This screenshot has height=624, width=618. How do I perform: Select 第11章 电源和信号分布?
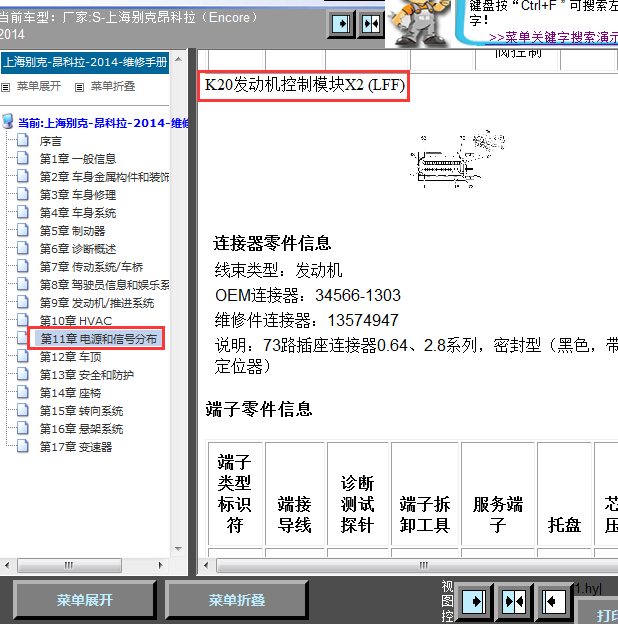[99, 339]
